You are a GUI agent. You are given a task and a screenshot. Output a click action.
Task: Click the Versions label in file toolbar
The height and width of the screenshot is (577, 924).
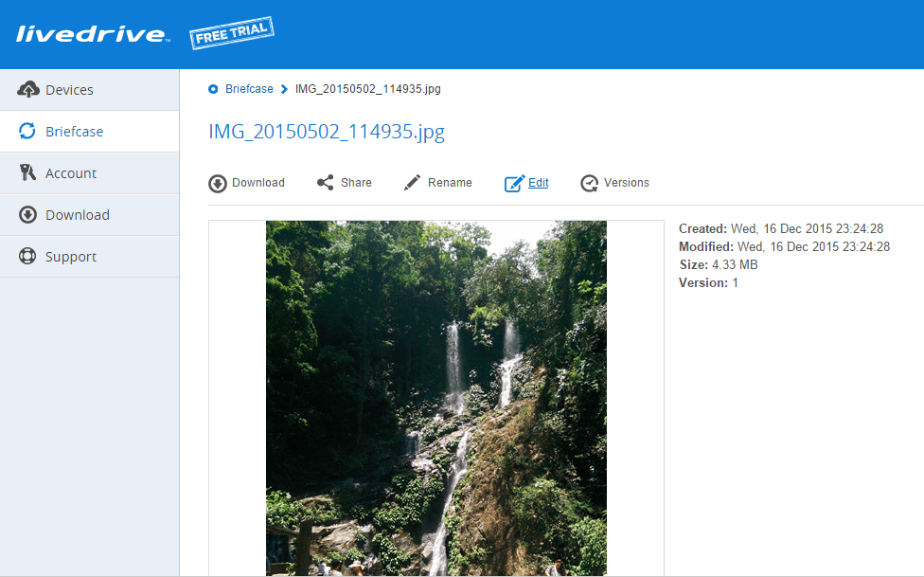627,182
